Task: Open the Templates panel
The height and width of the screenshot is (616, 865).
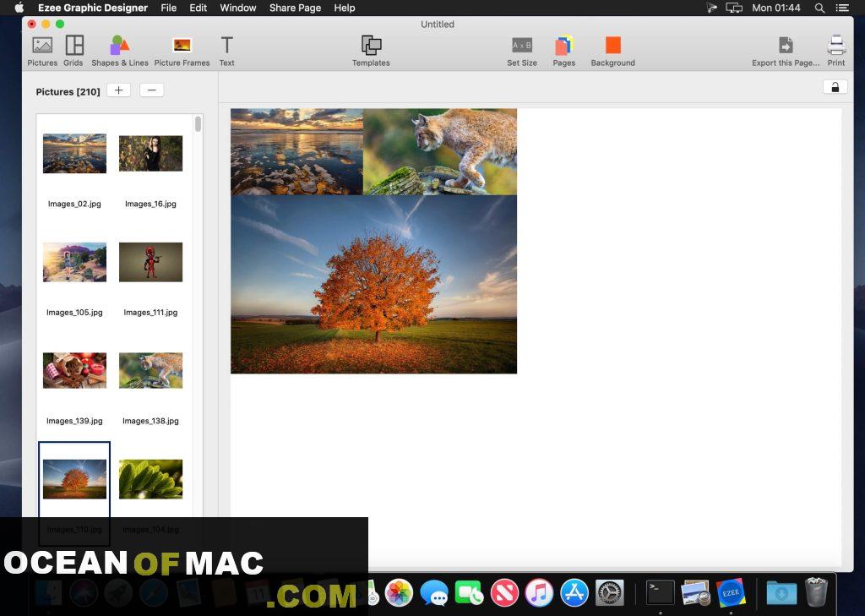Action: [x=372, y=51]
